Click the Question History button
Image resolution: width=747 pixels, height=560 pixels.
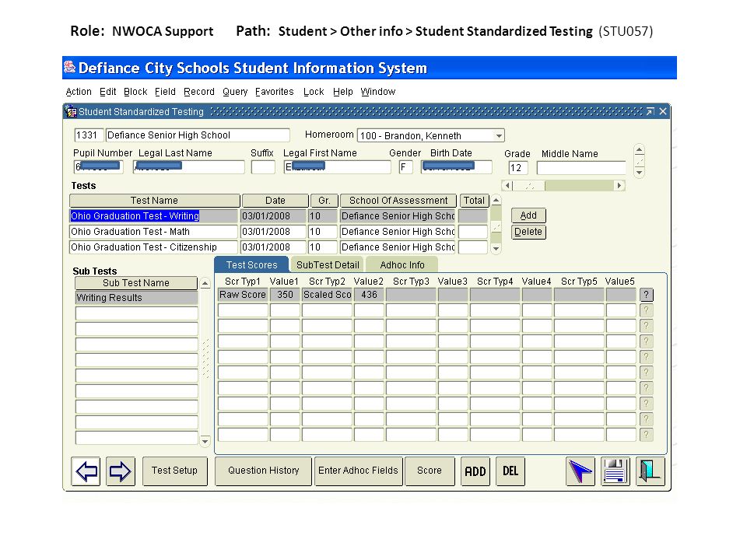click(x=264, y=471)
